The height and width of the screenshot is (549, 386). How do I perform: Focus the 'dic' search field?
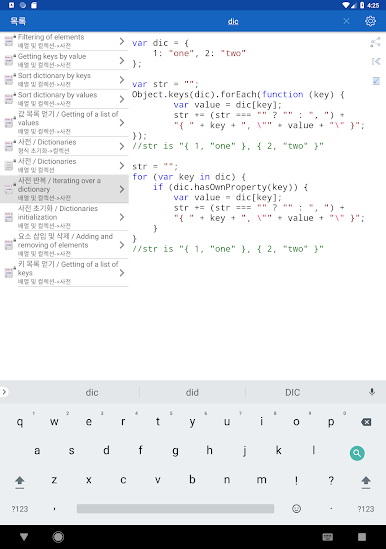233,21
